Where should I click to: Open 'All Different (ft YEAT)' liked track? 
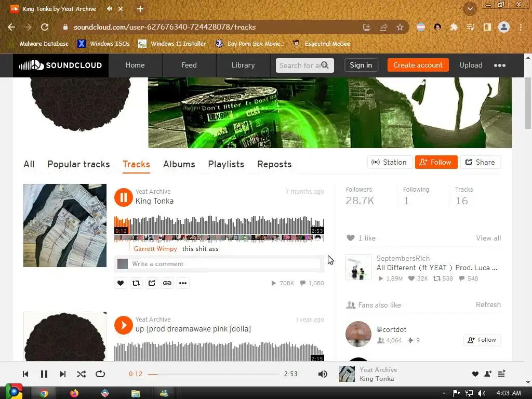click(436, 268)
